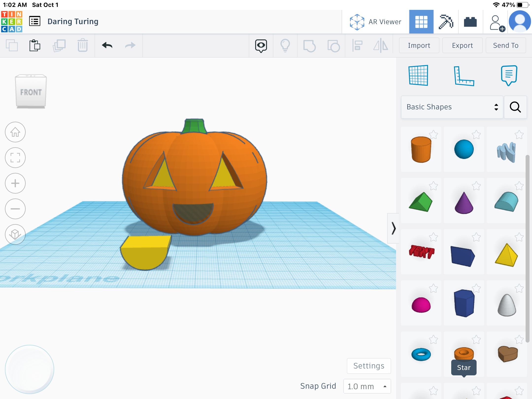Switch to Blocks pickaxe mode

click(446, 22)
